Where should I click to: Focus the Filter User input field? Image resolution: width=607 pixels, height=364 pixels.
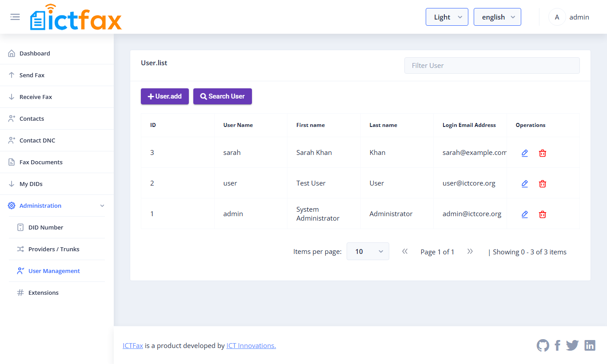[492, 65]
